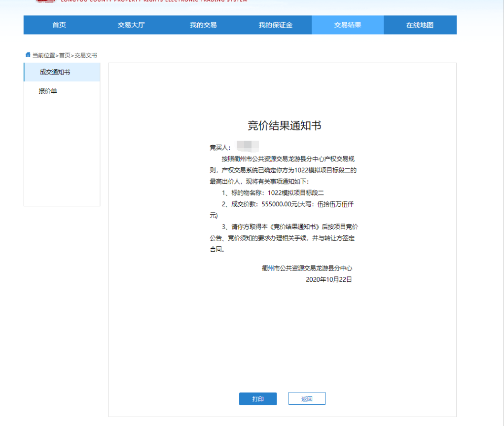Click the 竞价结果通知书 document title
Screen dimensions: 504x426
[x=284, y=126]
